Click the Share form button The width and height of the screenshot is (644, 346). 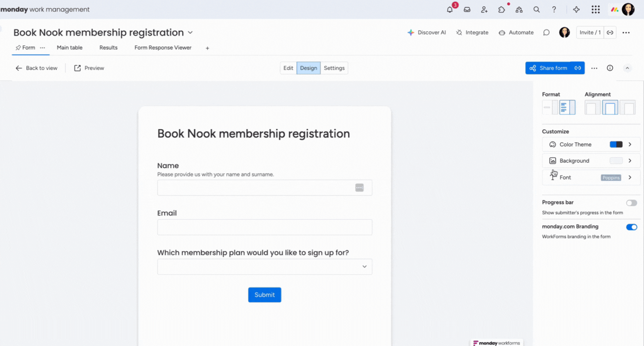click(x=548, y=68)
